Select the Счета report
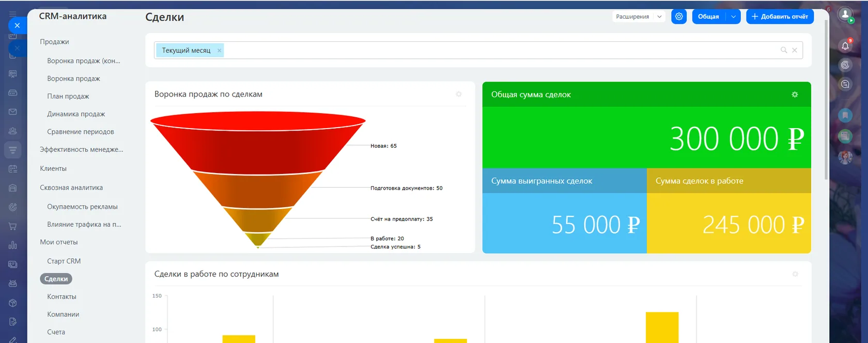The height and width of the screenshot is (343, 868). click(x=56, y=332)
